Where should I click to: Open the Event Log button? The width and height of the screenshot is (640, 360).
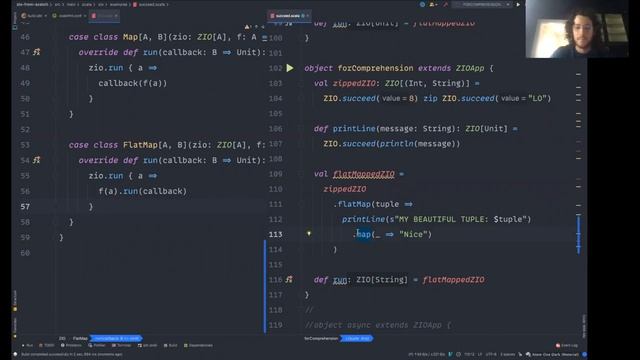pyautogui.click(x=567, y=345)
